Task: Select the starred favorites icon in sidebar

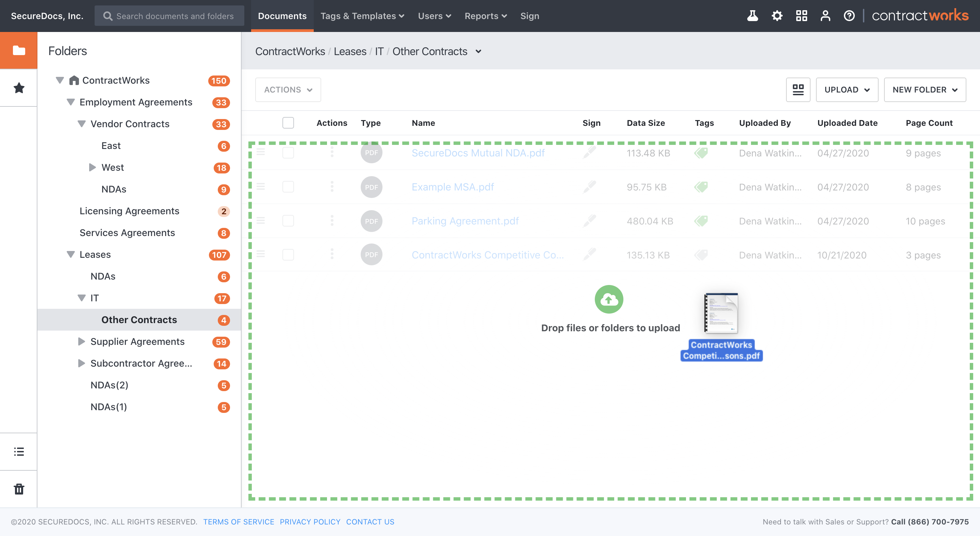Action: (18, 88)
